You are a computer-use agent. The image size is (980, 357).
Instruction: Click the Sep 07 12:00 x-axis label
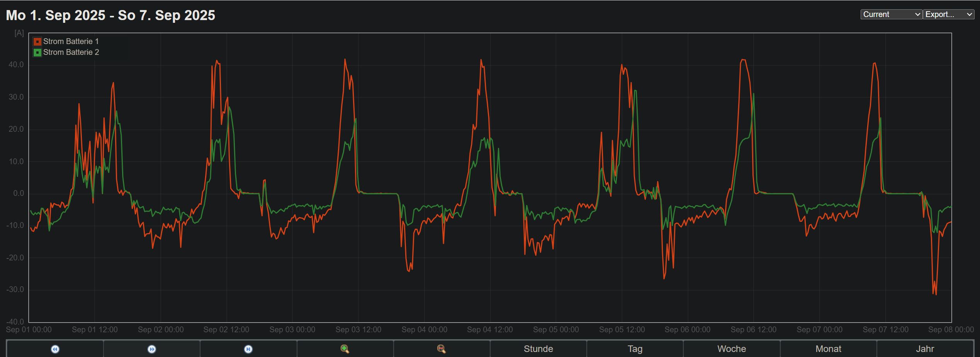coord(885,330)
